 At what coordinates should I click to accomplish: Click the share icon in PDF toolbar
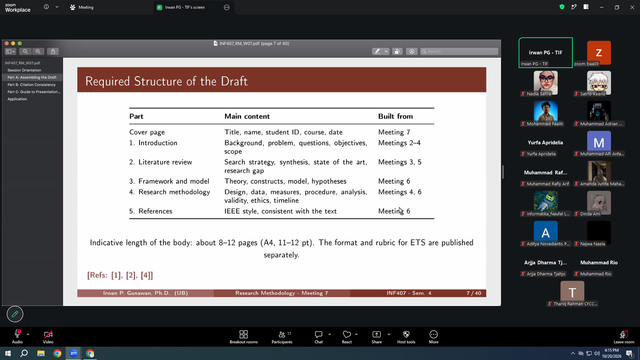53,51
